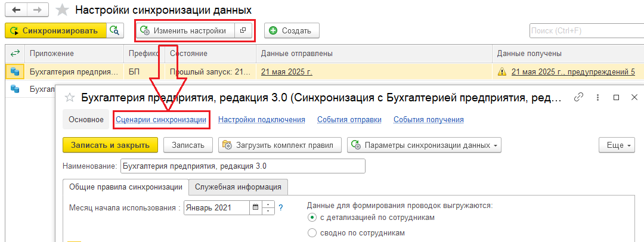The height and width of the screenshot is (242, 644).
Task: Click the Записать button
Action: 188,145
